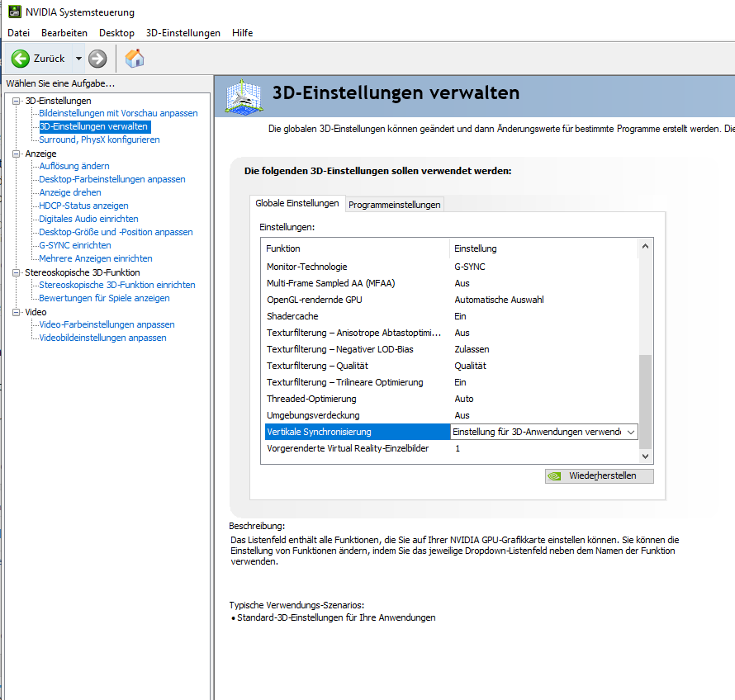The image size is (735, 700).
Task: Select Texturfilterung – Anisotrope Abtastoptimierung row
Action: [x=450, y=333]
